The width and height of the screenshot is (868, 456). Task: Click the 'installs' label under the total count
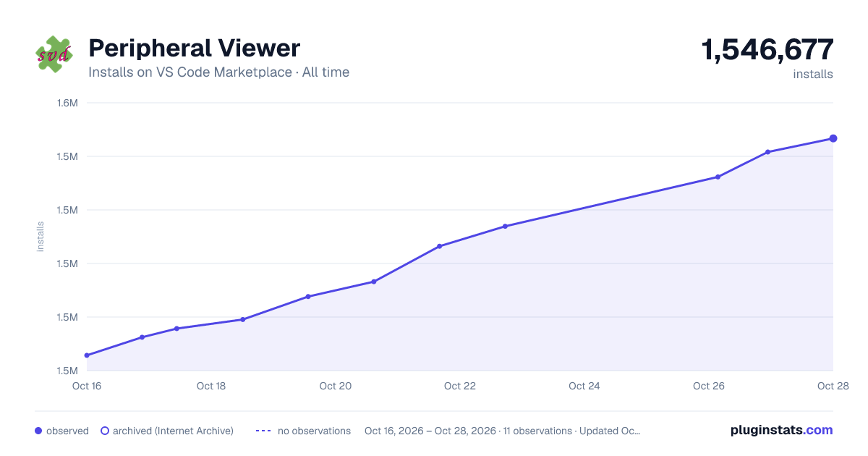(x=813, y=74)
